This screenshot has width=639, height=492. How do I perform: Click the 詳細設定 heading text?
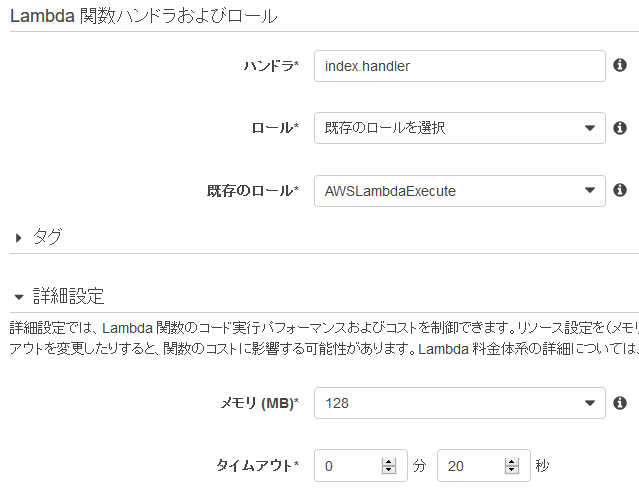click(x=68, y=297)
